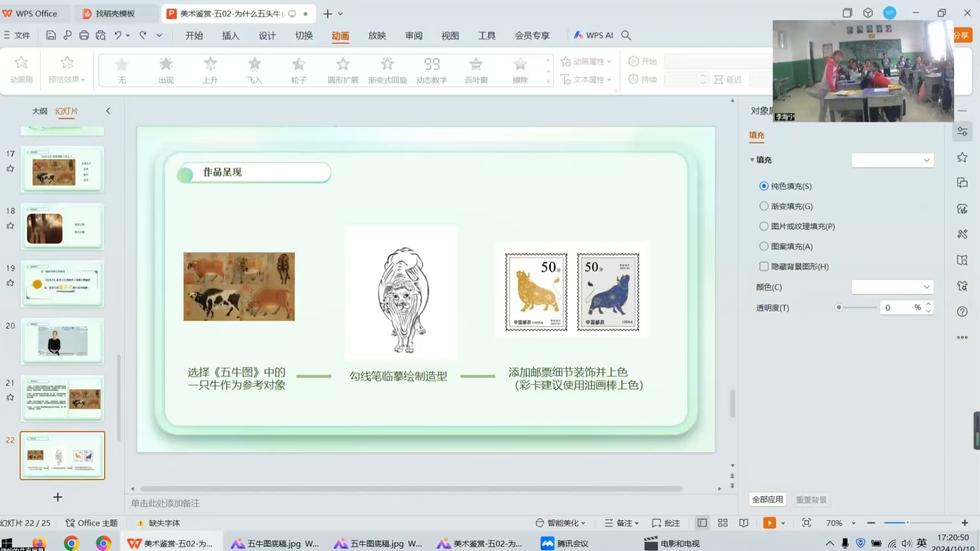Screen dimensions: 980x551
Task: Open the properties sliders icon in right sidebar
Action: click(962, 132)
